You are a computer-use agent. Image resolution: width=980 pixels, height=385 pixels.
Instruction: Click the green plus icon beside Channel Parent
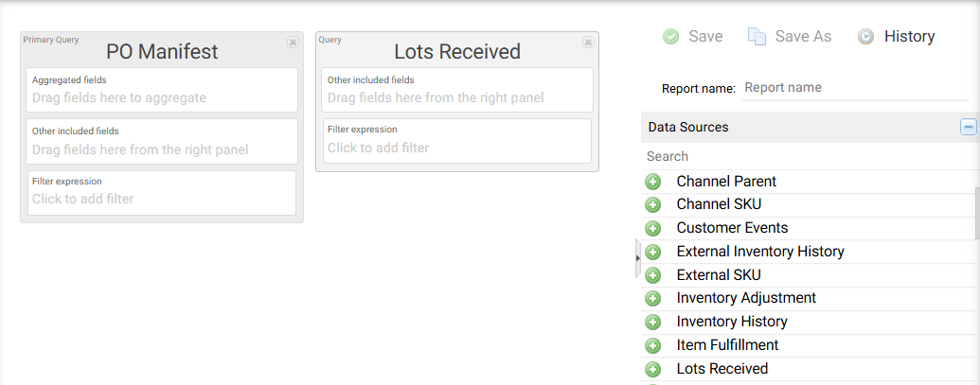[652, 182]
